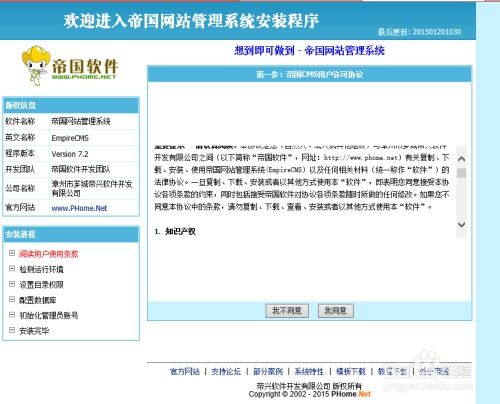
Task: Select the 配置数据库 install step
Action: [x=38, y=300]
